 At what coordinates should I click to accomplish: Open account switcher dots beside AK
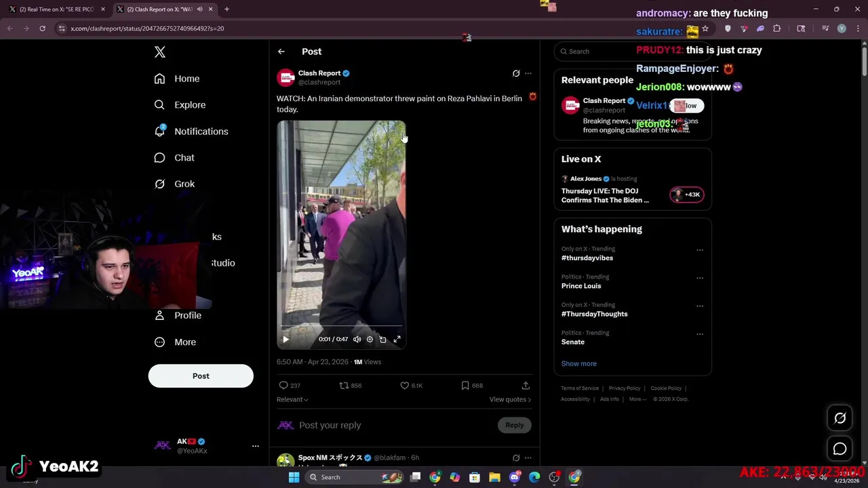pyautogui.click(x=256, y=447)
